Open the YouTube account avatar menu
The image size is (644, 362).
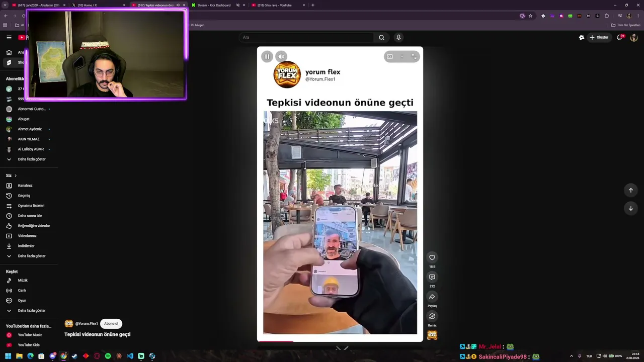633,37
